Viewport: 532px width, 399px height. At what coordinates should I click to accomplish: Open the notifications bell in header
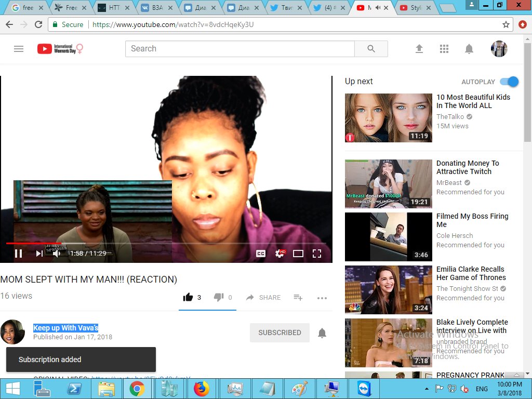pyautogui.click(x=469, y=49)
